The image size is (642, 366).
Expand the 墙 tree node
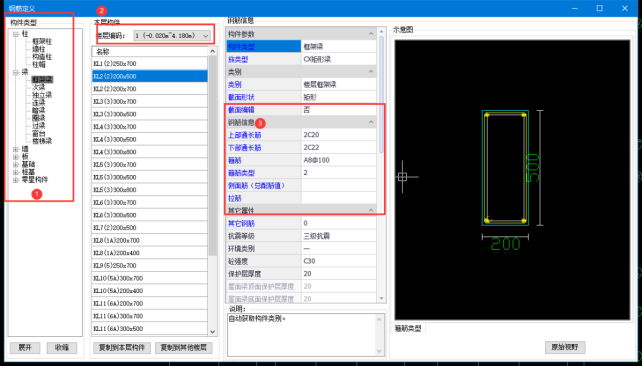[16, 149]
